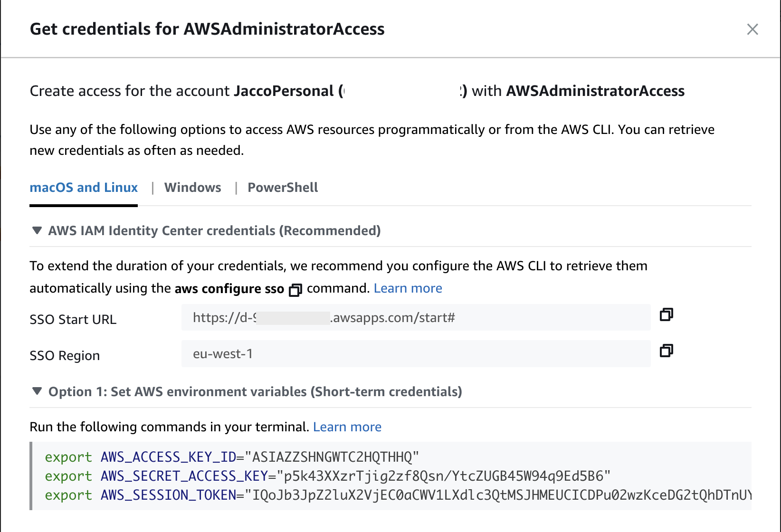Copy the SSO Region value
The width and height of the screenshot is (781, 532).
click(x=667, y=351)
